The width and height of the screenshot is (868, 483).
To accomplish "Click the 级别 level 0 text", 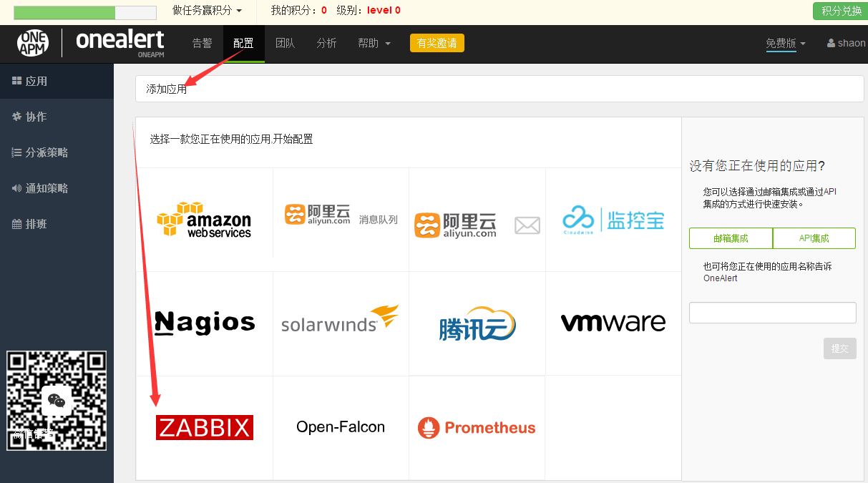I will (x=369, y=10).
